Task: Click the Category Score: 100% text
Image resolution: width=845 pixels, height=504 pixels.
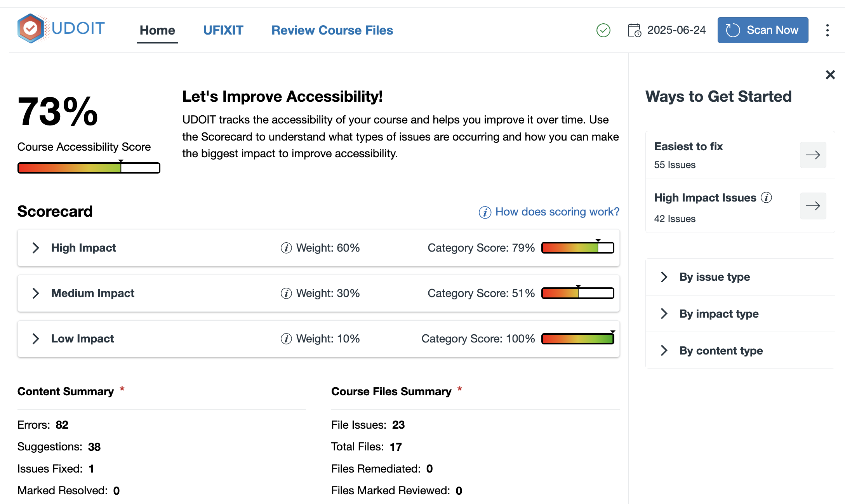Action: click(x=478, y=339)
